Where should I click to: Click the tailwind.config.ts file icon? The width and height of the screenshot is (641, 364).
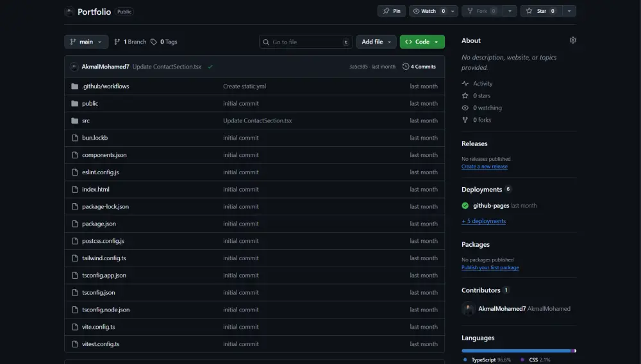click(75, 258)
